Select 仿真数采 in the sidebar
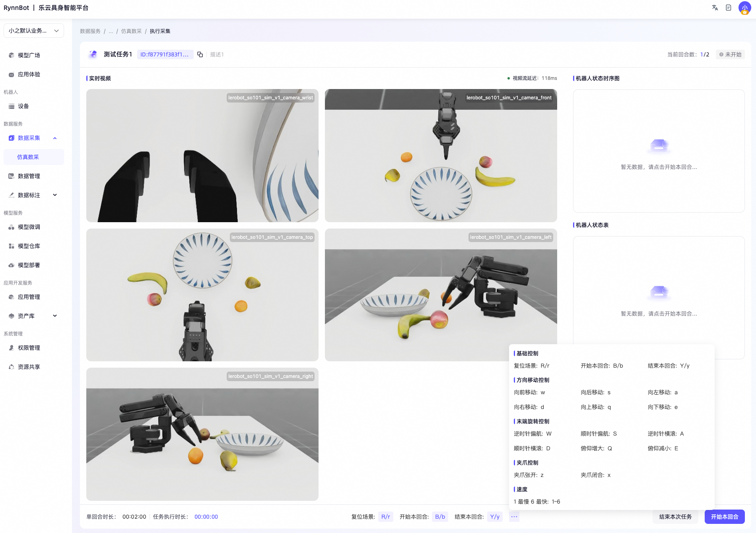This screenshot has height=533, width=756. [34, 157]
